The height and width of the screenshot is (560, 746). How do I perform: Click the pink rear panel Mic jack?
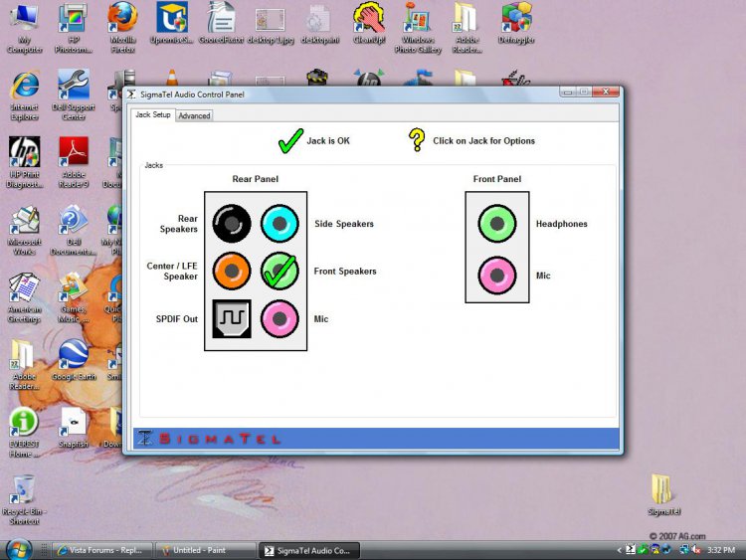pos(280,318)
